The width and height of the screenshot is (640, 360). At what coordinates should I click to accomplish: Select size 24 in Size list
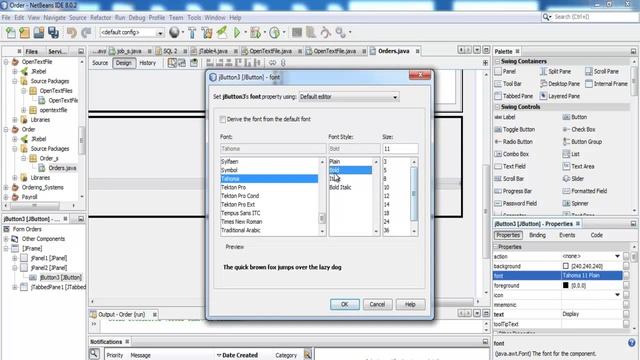coord(396,222)
